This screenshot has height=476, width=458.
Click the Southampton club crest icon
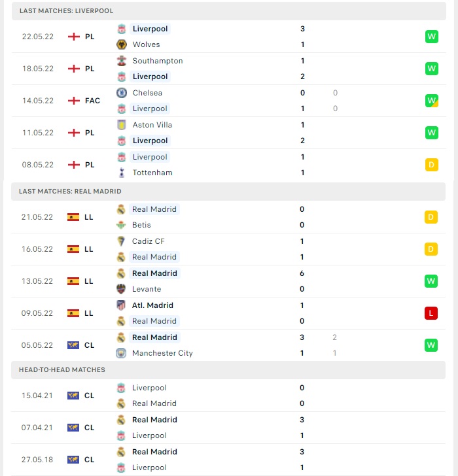point(122,61)
